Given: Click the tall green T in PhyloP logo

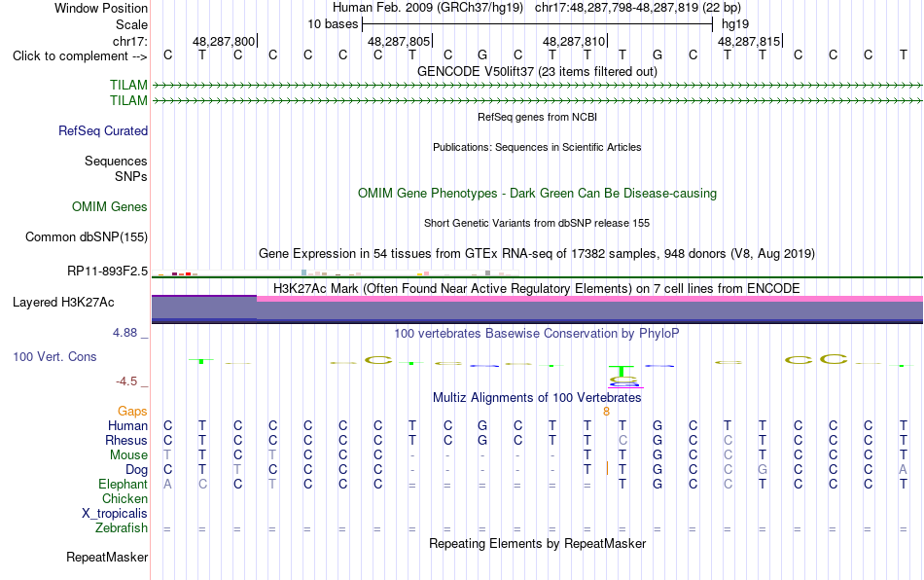Looking at the screenshot, I should pyautogui.click(x=622, y=370).
